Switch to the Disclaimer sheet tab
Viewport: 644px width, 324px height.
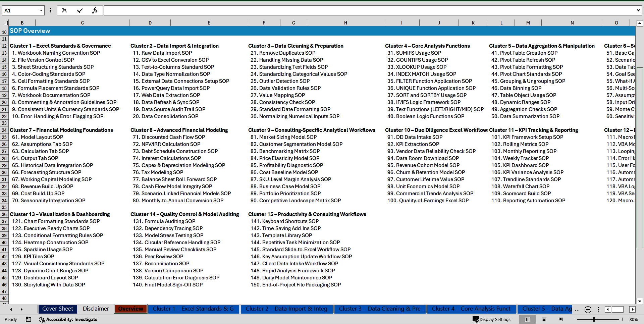coord(96,309)
